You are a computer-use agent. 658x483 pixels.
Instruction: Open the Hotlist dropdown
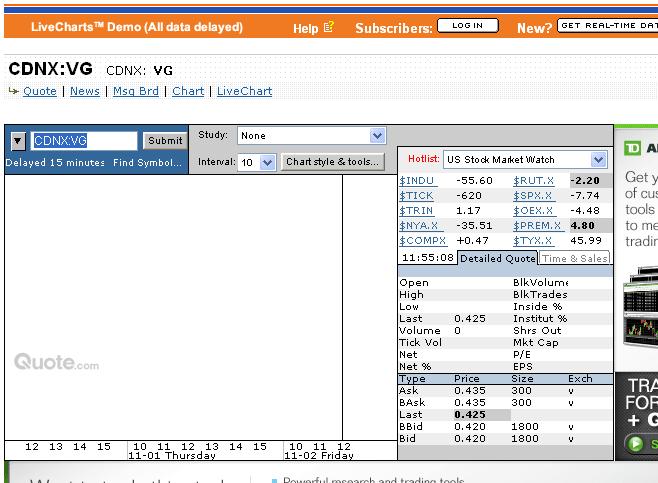(598, 159)
